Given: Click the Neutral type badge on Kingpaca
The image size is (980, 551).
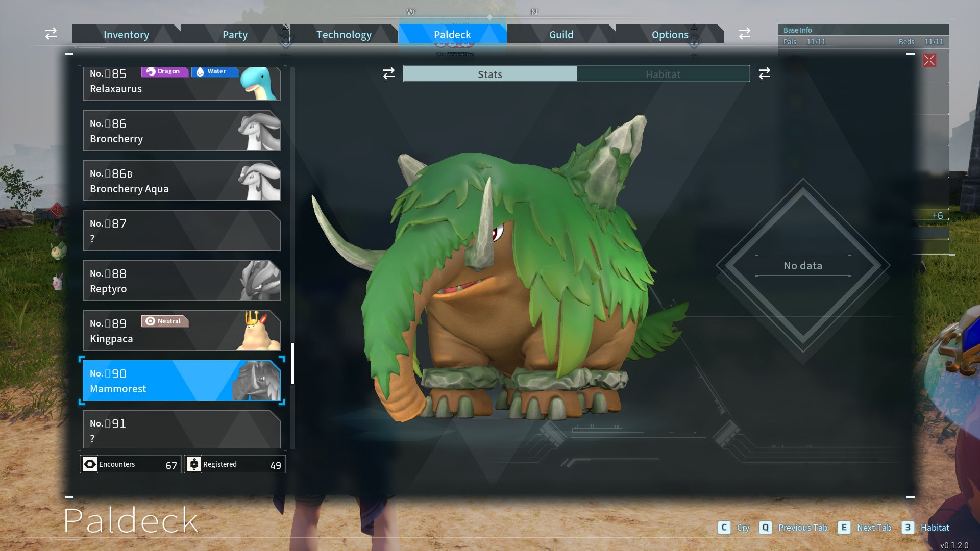Looking at the screenshot, I should coord(165,321).
